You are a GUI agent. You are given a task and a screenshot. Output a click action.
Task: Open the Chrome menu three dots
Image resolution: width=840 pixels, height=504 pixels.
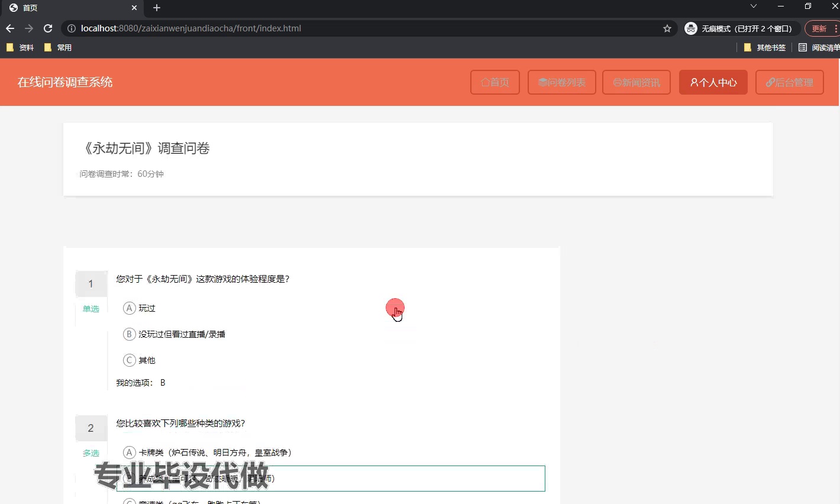(x=836, y=28)
